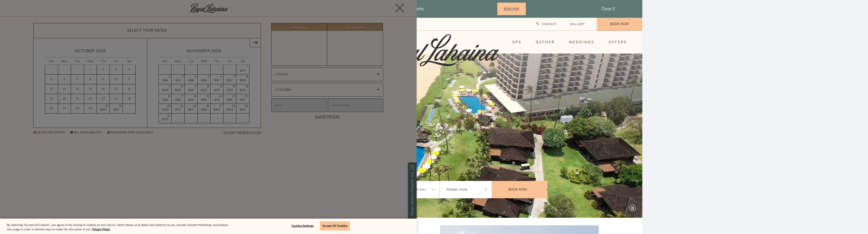Click Book Now on the booking bar
This screenshot has width=868, height=234.
click(x=519, y=190)
